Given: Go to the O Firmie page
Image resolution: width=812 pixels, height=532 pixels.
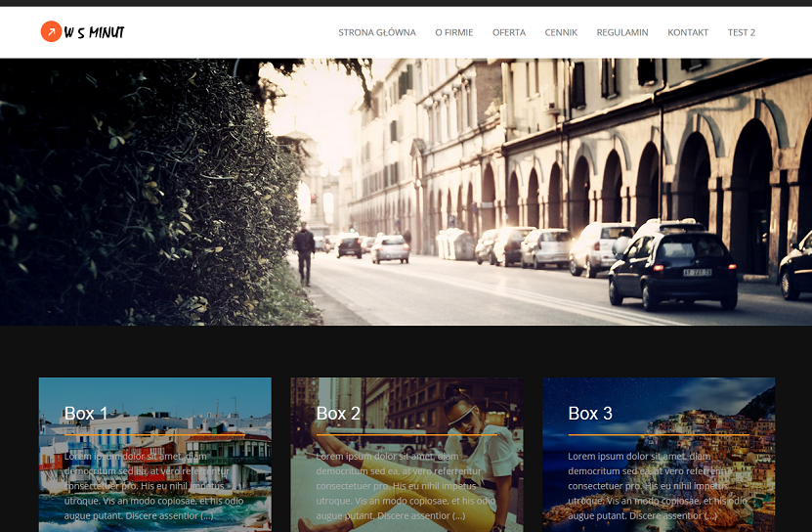Looking at the screenshot, I should (454, 32).
